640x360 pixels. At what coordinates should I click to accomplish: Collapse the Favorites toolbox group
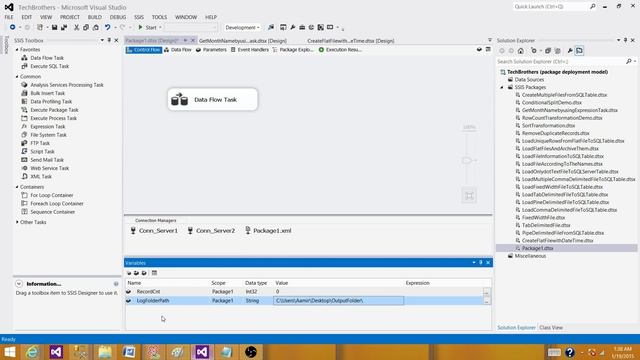[x=17, y=49]
